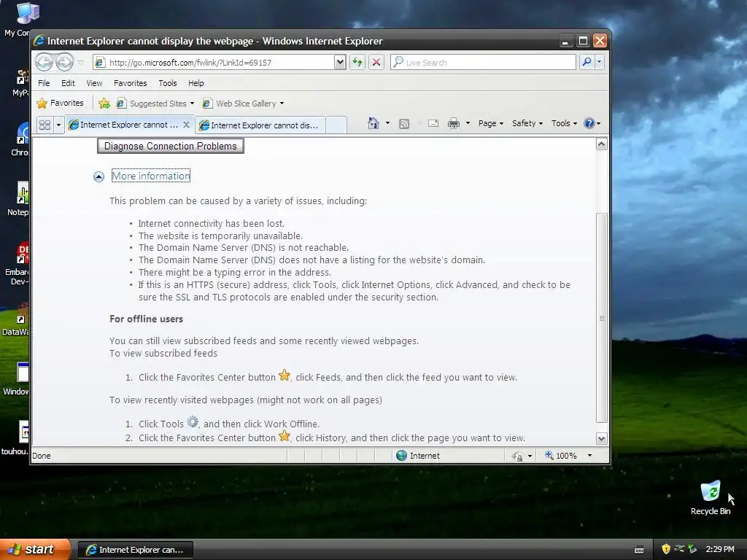
Task: Click the clock showing 2:29 PM
Action: 720,549
